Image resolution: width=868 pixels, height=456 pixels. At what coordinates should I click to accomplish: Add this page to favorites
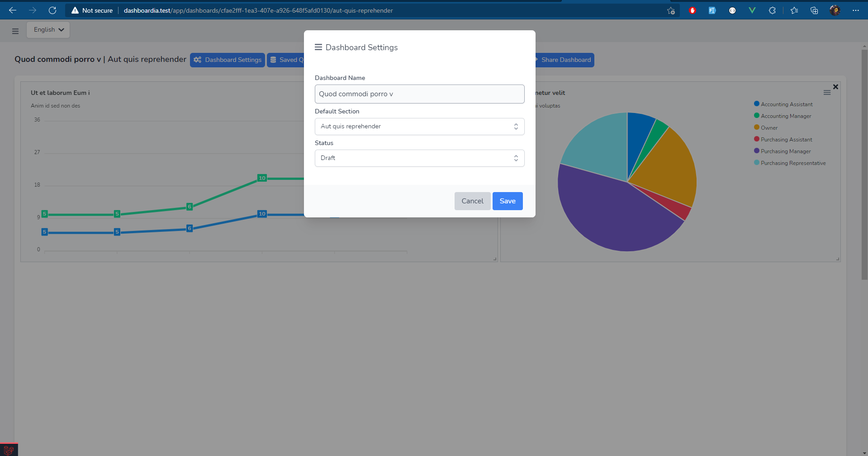click(671, 10)
